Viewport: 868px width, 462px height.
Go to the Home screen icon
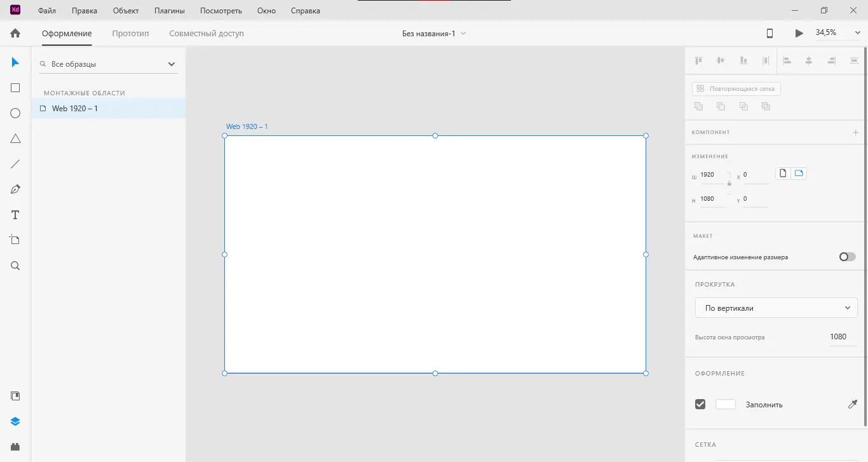point(15,33)
